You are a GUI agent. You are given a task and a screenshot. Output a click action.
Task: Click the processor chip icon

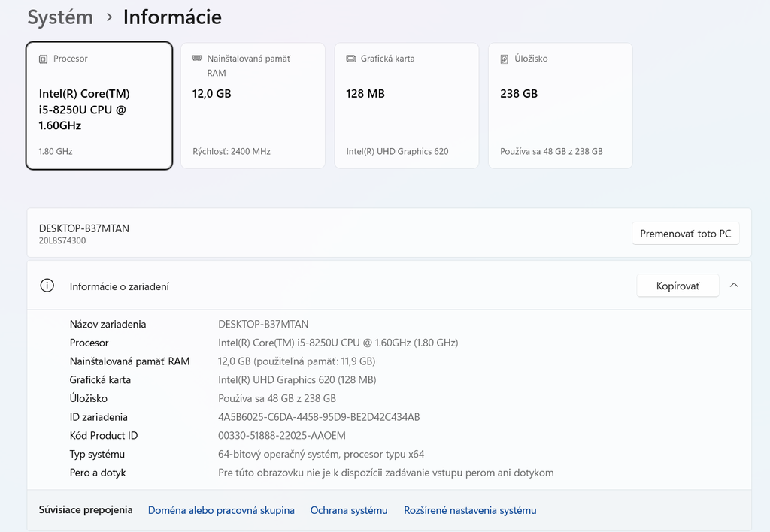point(43,59)
